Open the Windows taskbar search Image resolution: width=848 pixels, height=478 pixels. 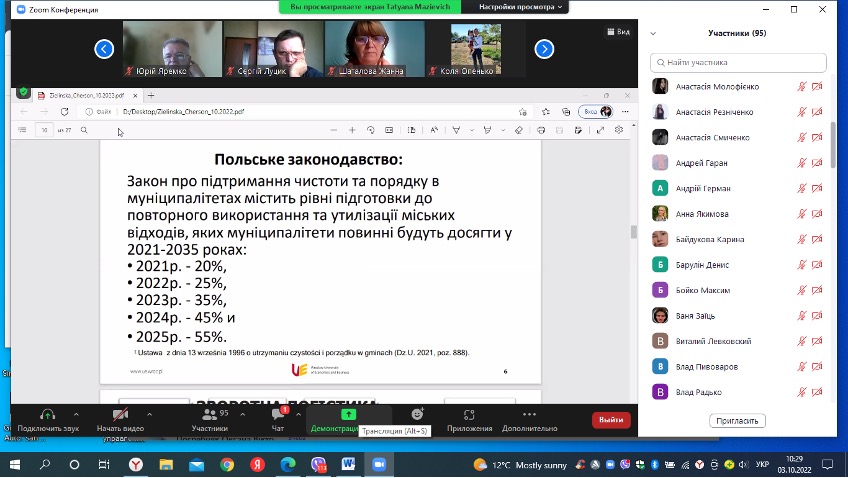[x=45, y=464]
